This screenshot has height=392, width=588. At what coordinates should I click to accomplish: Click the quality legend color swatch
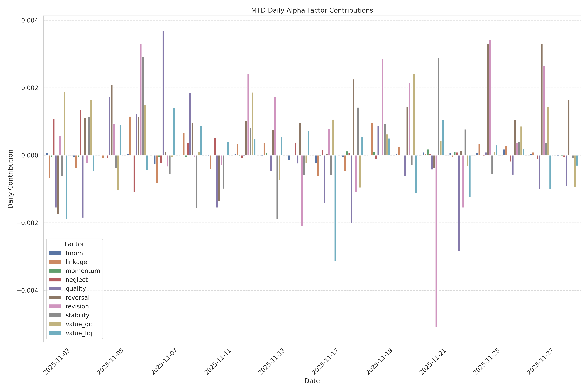click(x=55, y=289)
